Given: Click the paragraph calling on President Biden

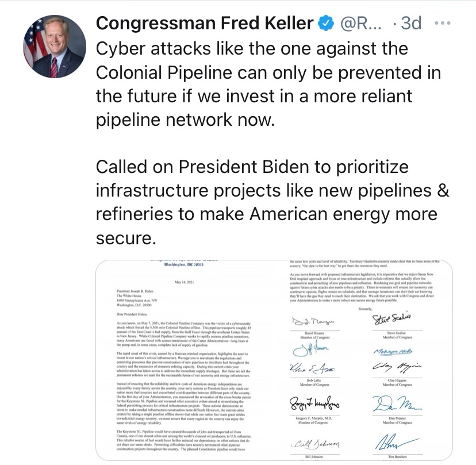Looking at the screenshot, I should coord(271,202).
